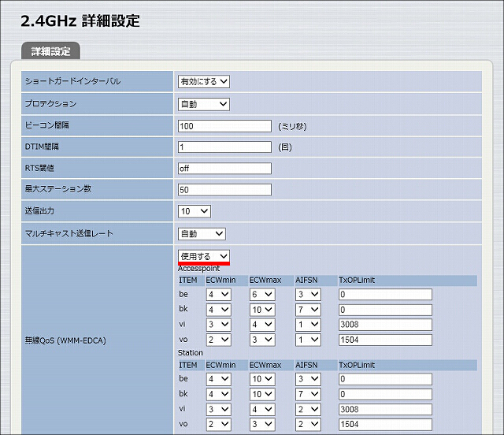Click Station be TxOPLimit field
Screen dimensions: 504x435
click(x=385, y=379)
